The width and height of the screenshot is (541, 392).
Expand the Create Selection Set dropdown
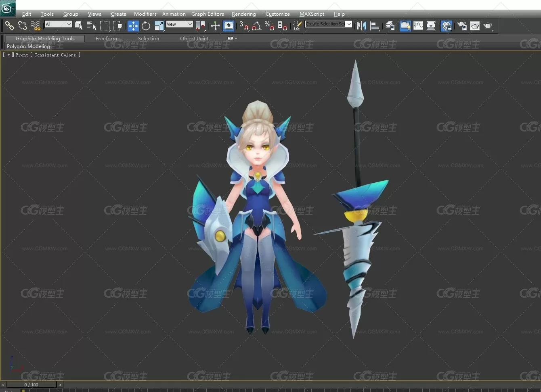point(349,24)
